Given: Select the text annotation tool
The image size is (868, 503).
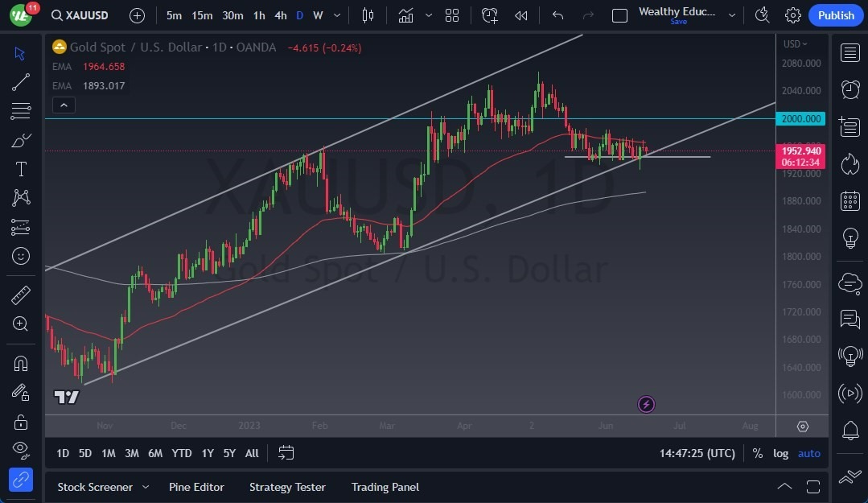Looking at the screenshot, I should point(20,169).
